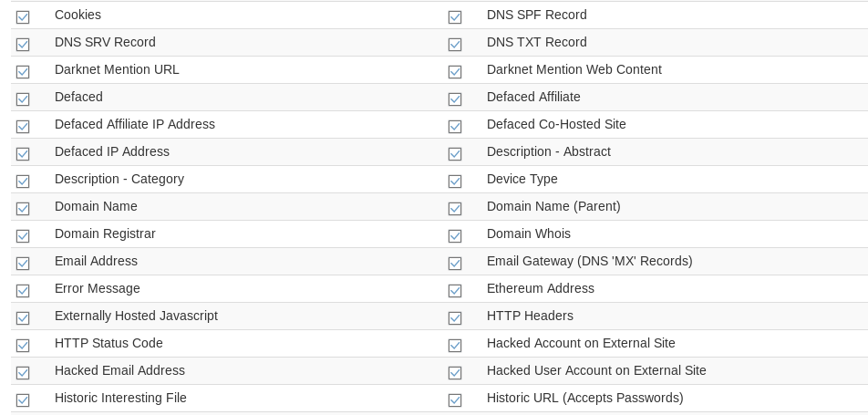
Task: Disable Defaced Co-Hosted Site checkbox
Action: click(455, 126)
